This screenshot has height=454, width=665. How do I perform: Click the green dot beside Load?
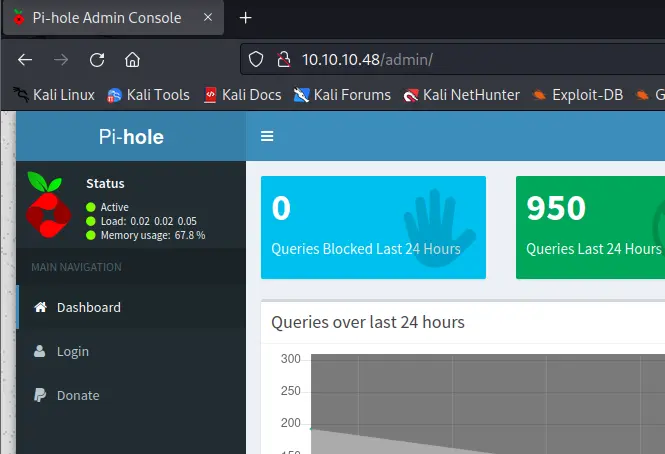90,221
